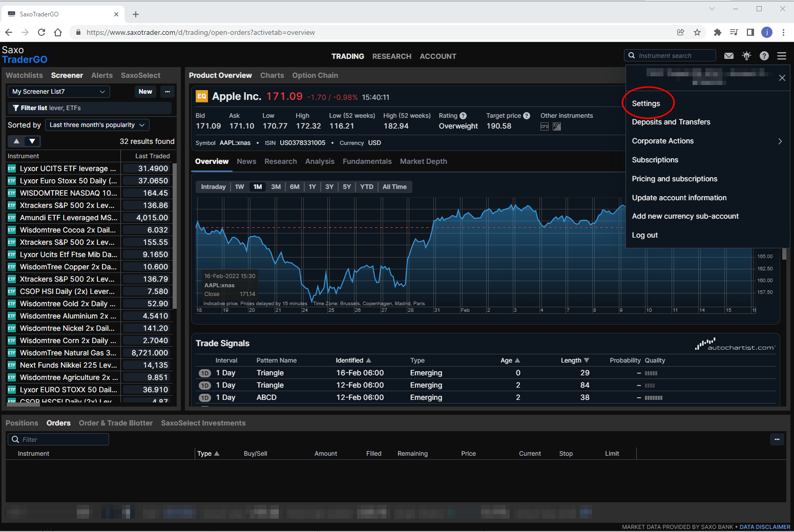794x532 pixels.
Task: Click the browser back arrow
Action: [x=9, y=32]
